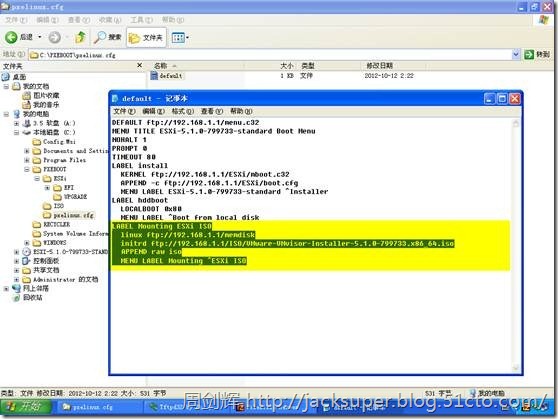This screenshot has height=419, width=558.
Task: Select RECYCLER folder icon in tree
Action: click(x=37, y=224)
